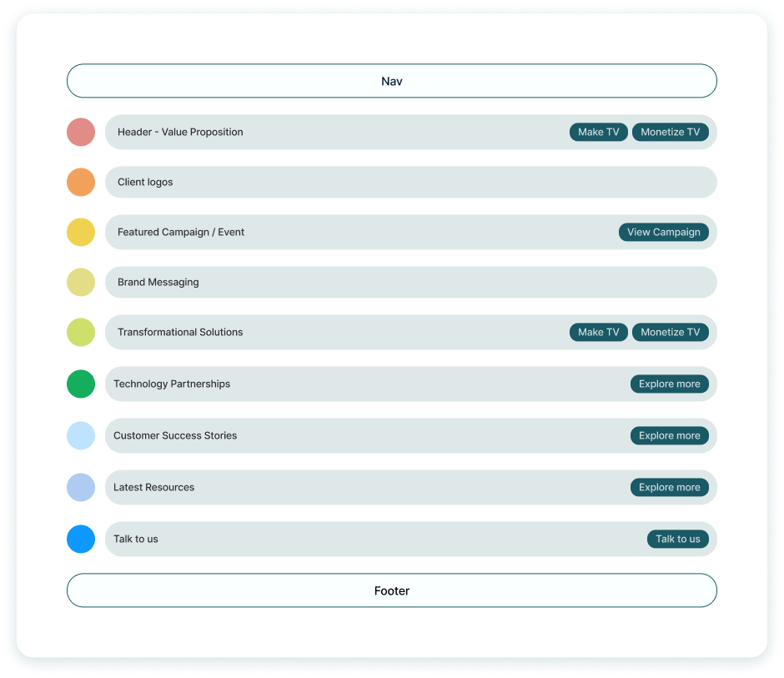Click Monetize TV in the Transformational Solutions row

click(670, 332)
